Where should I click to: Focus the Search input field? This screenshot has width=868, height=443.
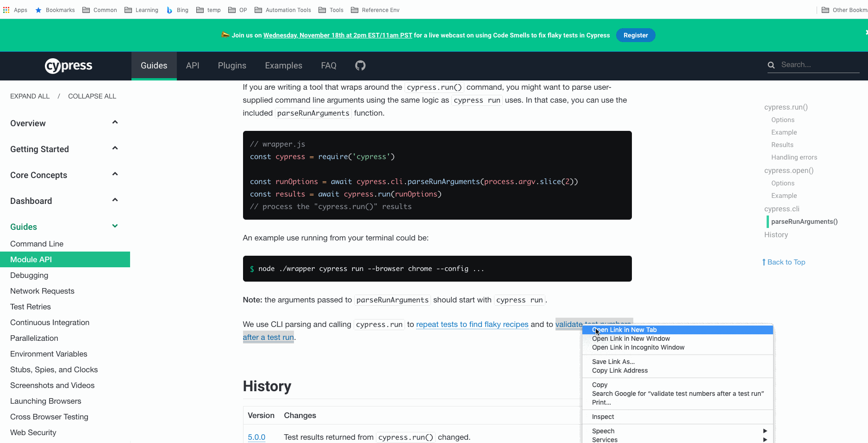point(819,65)
